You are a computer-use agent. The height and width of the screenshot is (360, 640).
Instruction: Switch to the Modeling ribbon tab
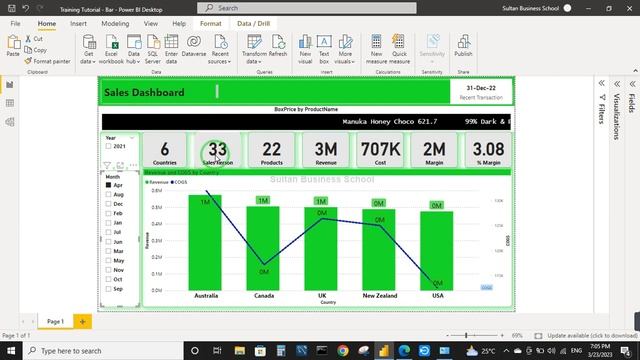[x=115, y=24]
